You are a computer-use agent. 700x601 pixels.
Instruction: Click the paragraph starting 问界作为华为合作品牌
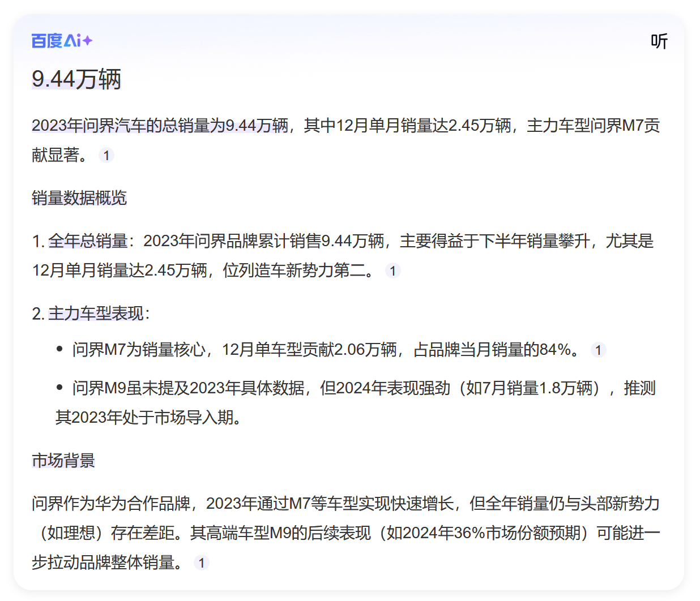tap(346, 533)
